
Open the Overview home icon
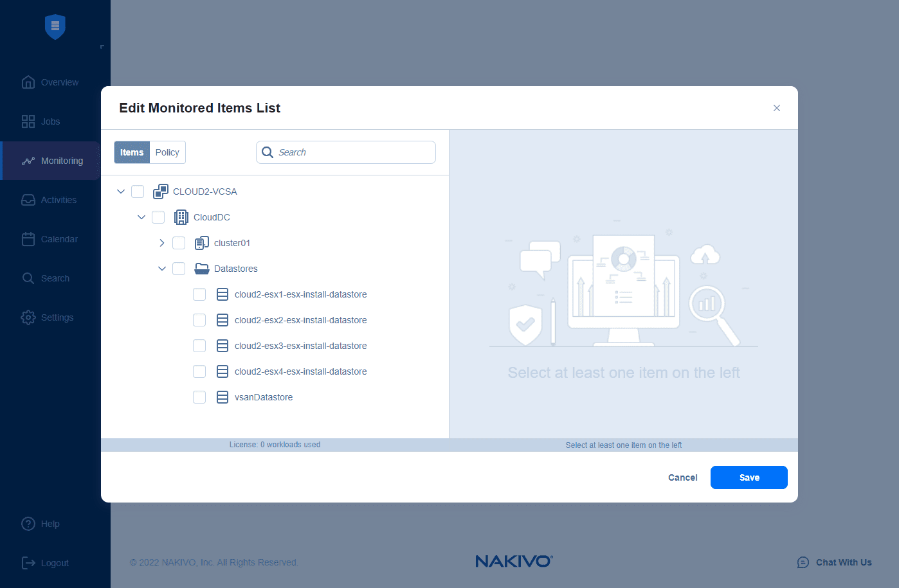(28, 82)
